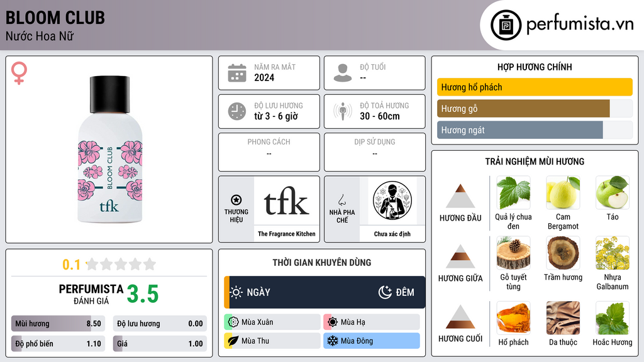Click the sillage radiating person icon
The width and height of the screenshot is (644, 362).
[343, 111]
